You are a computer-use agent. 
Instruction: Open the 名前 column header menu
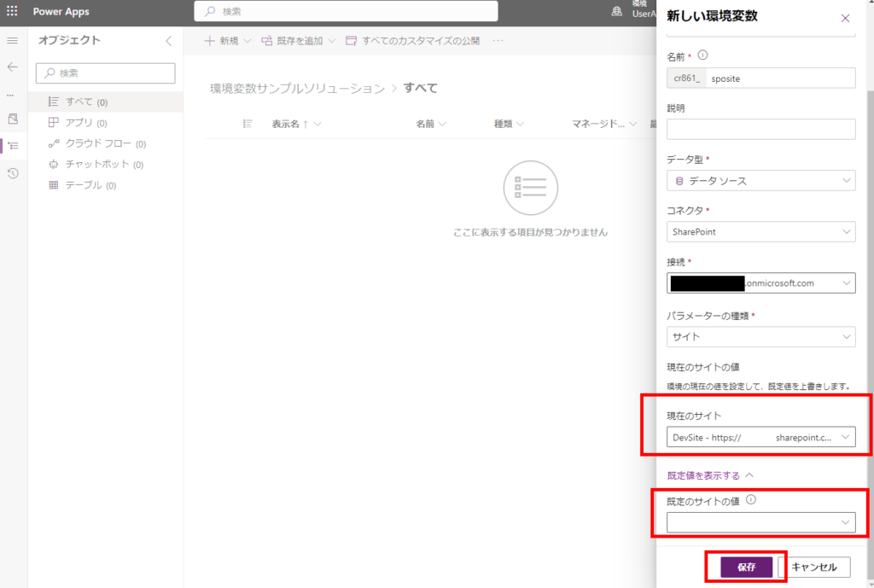click(x=430, y=124)
